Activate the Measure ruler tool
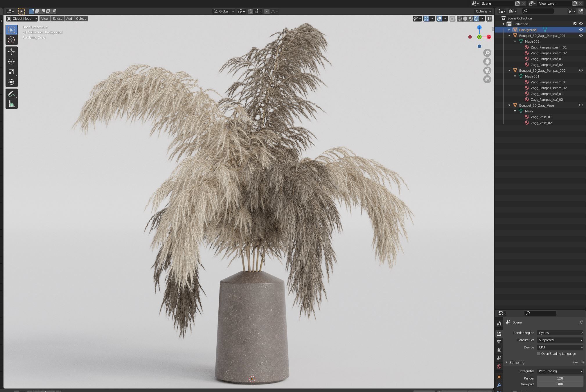 tap(11, 104)
